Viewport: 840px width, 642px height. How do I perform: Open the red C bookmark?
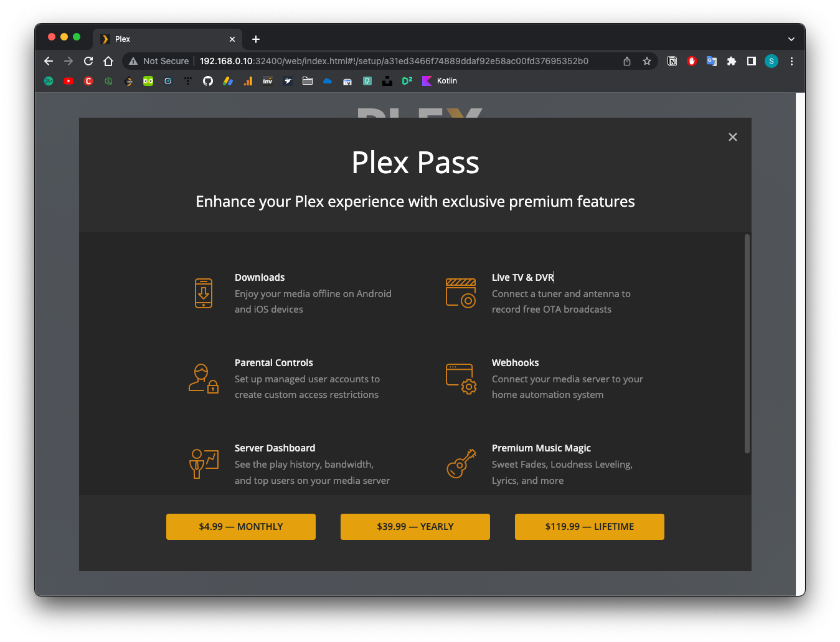coord(88,81)
